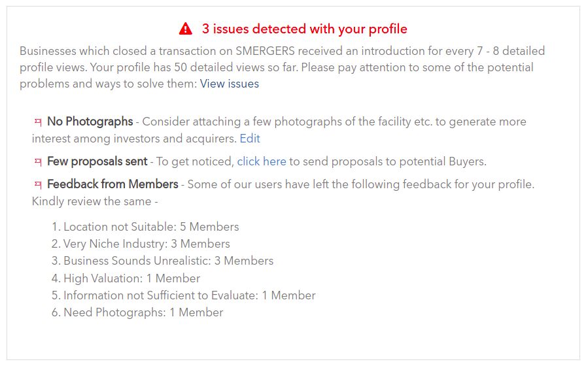Image resolution: width=588 pixels, height=366 pixels.
Task: Click 'Business Sounds Unrealistic' feedback item
Action: coord(162,261)
